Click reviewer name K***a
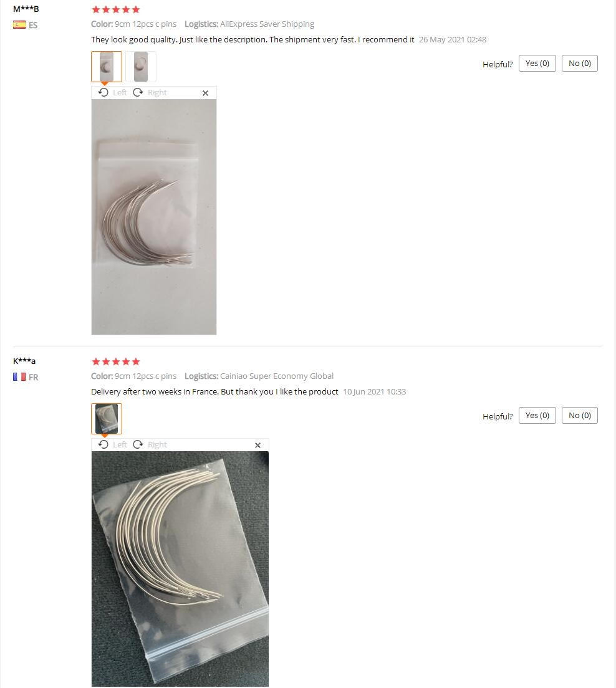Image resolution: width=616 pixels, height=688 pixels. [24, 361]
